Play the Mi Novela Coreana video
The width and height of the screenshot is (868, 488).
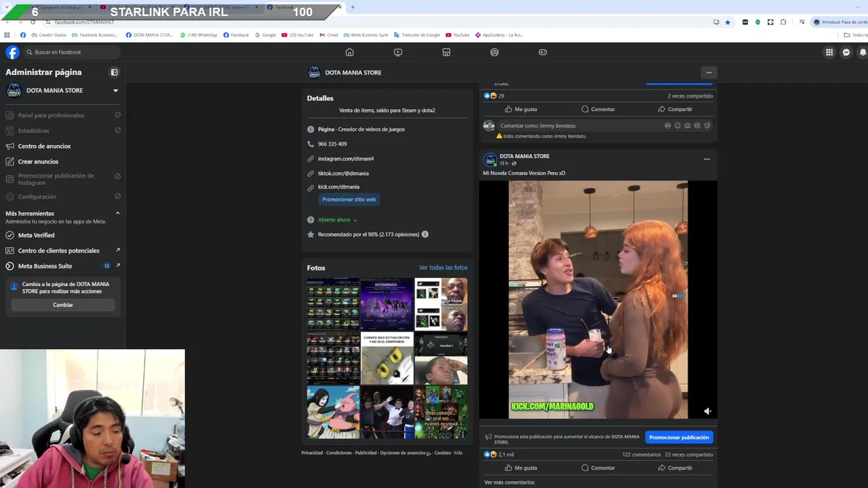tap(598, 300)
